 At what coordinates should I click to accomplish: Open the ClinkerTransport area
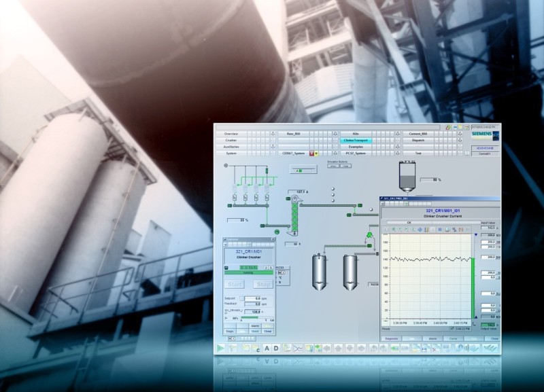click(356, 141)
